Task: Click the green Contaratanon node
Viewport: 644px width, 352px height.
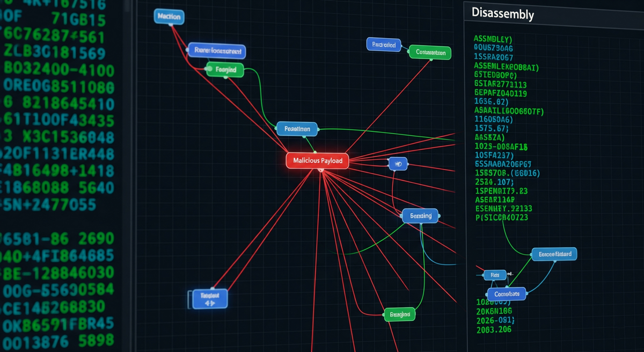Action: [430, 53]
